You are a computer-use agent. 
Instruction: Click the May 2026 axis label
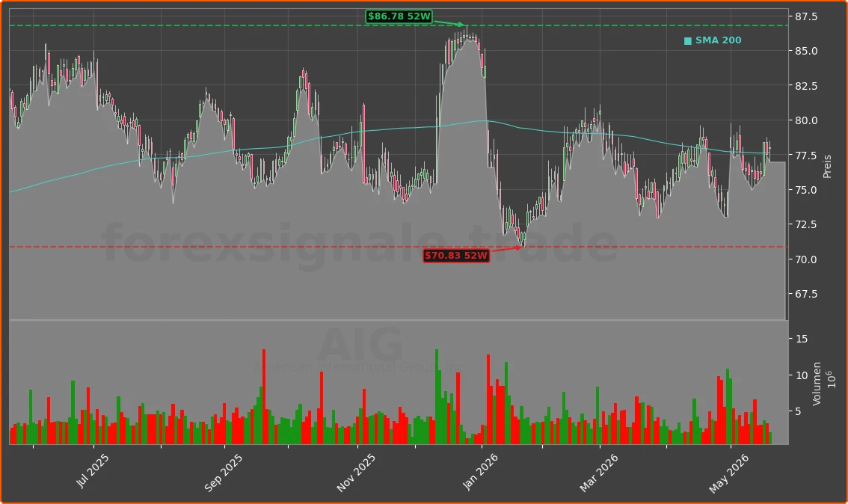729,473
